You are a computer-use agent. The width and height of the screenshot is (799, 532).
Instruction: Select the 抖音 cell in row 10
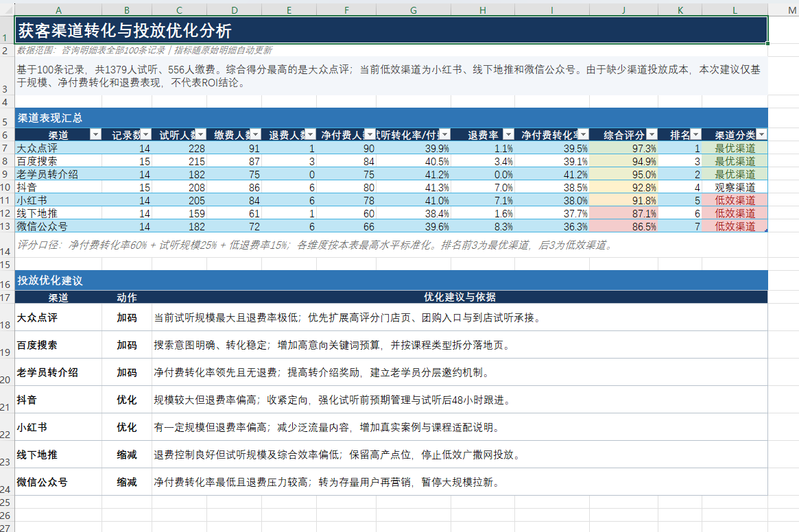coord(58,187)
